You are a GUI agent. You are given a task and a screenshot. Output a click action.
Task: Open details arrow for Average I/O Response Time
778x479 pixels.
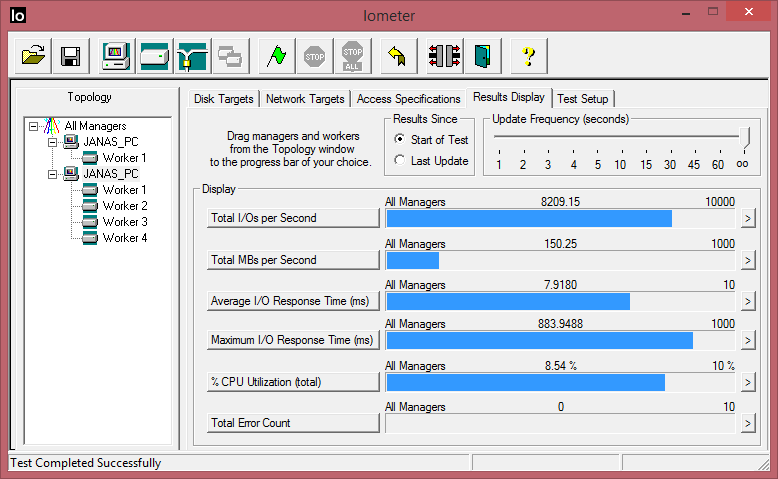coord(748,301)
